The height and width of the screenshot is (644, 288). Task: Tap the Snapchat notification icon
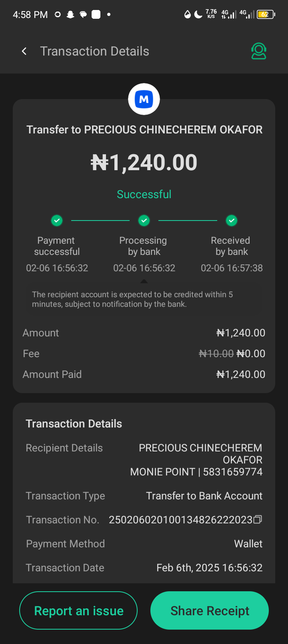[70, 15]
